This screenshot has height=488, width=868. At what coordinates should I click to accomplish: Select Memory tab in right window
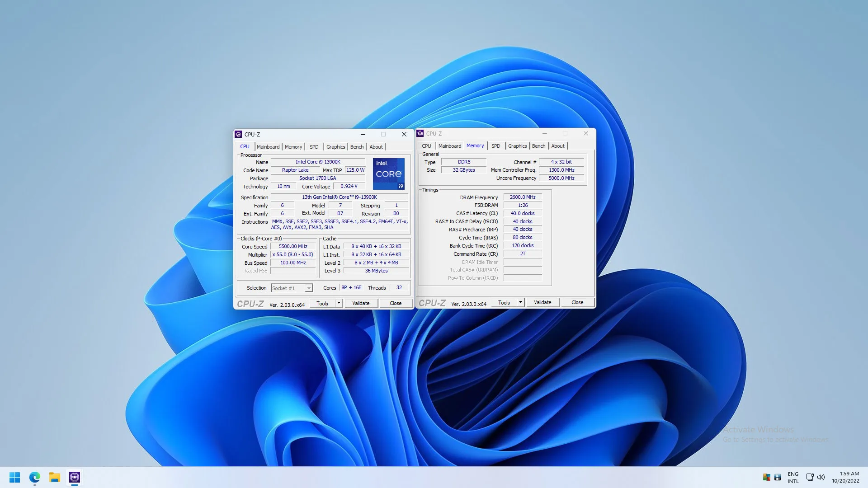(475, 145)
